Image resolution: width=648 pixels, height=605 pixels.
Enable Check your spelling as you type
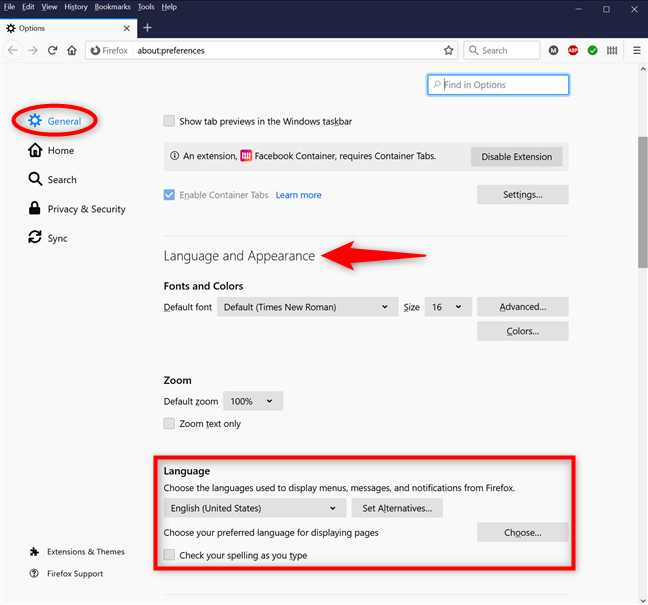(170, 555)
